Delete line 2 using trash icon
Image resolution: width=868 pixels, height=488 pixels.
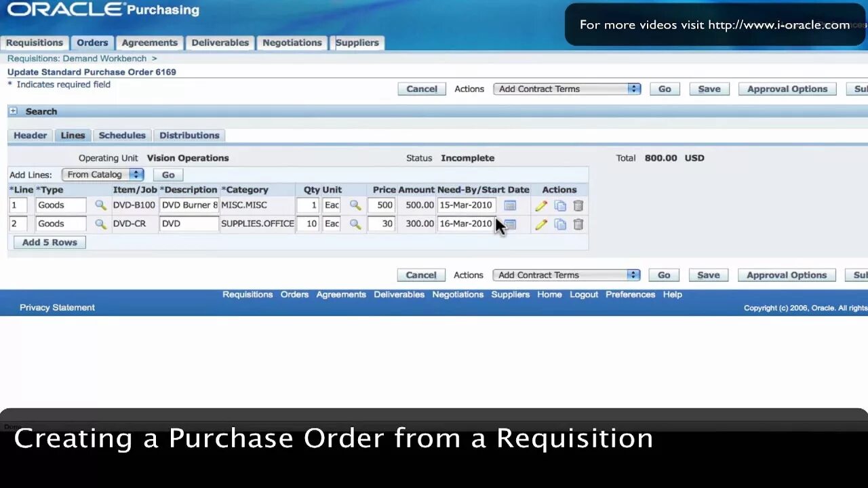(x=578, y=224)
